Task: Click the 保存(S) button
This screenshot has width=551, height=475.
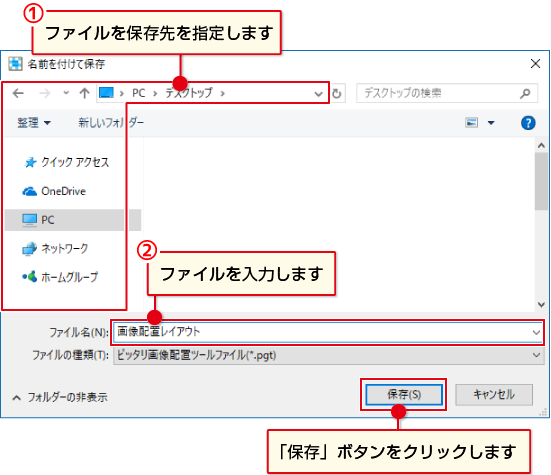Action: click(x=404, y=395)
